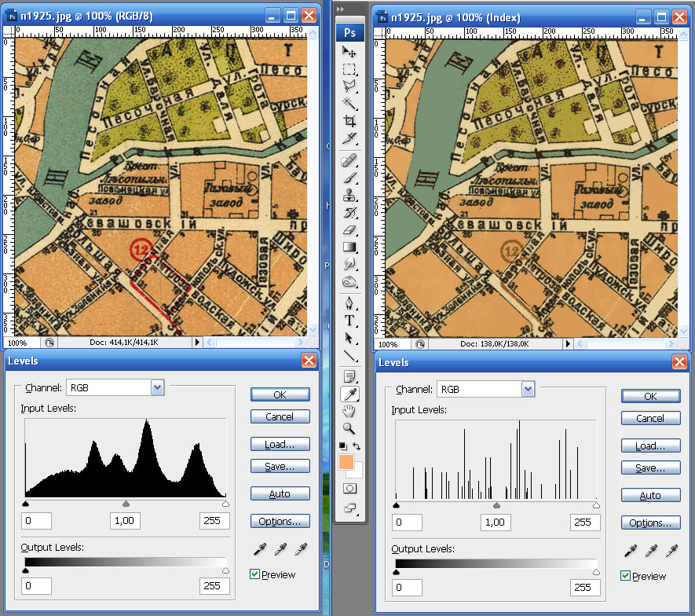Viewport: 695px width, 616px height.
Task: Click white point eyedropper in left Levels dialog
Action: pyautogui.click(x=299, y=549)
